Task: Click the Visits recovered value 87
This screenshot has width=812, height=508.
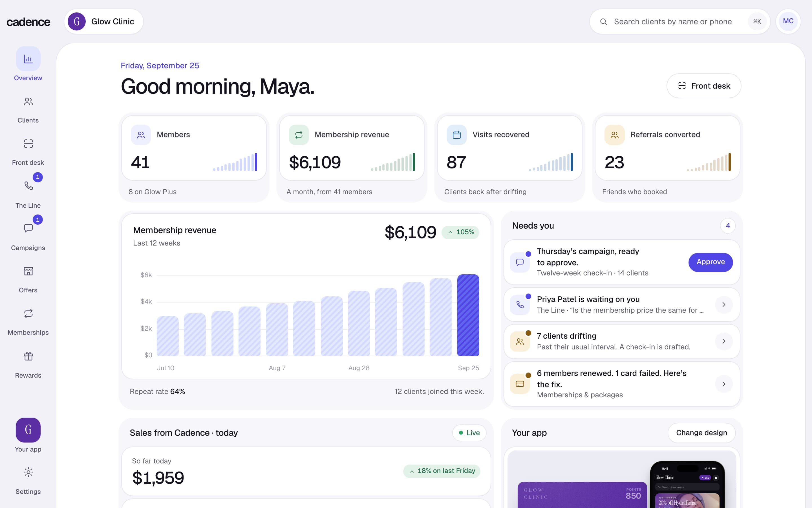Action: pos(456,162)
